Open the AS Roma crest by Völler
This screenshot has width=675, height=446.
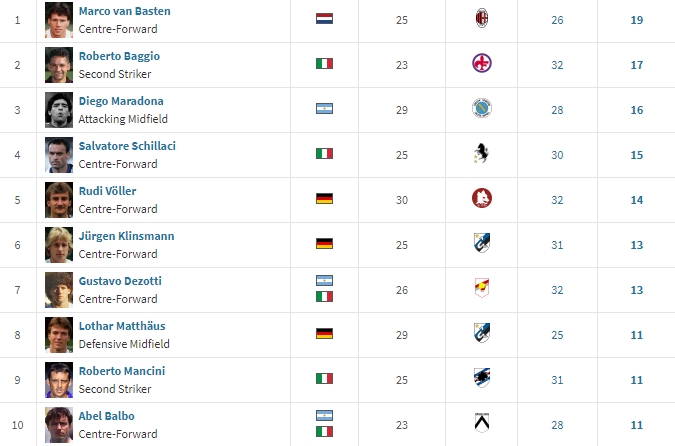pyautogui.click(x=482, y=198)
